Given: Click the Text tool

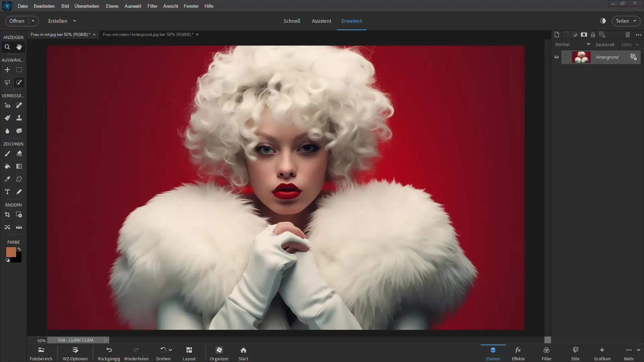Looking at the screenshot, I should pyautogui.click(x=7, y=191).
